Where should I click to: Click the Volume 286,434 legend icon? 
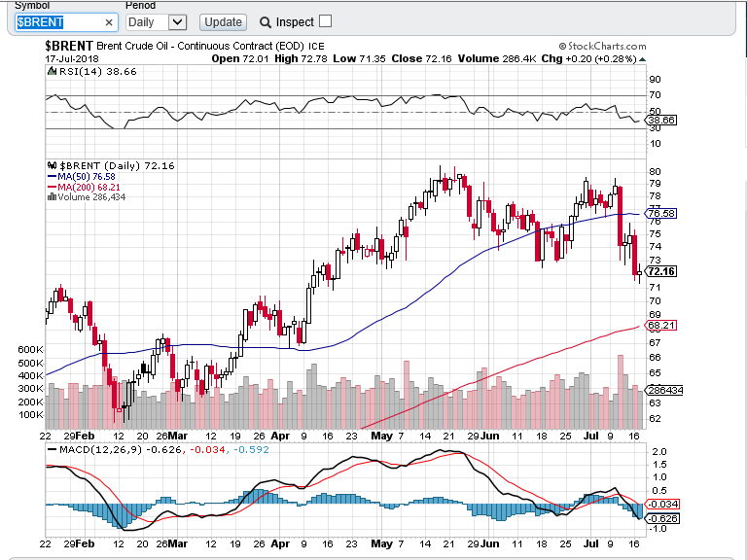pos(52,197)
